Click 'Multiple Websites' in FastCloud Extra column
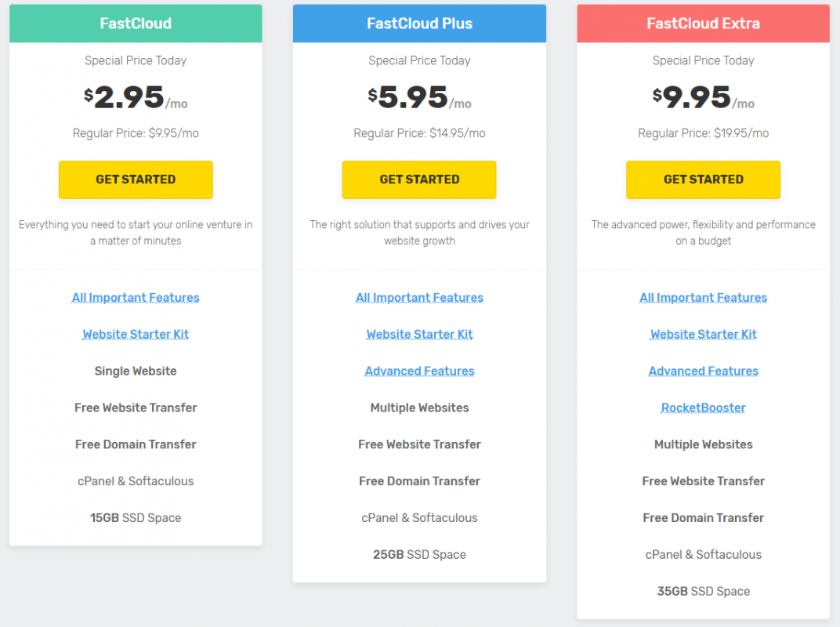 704,444
